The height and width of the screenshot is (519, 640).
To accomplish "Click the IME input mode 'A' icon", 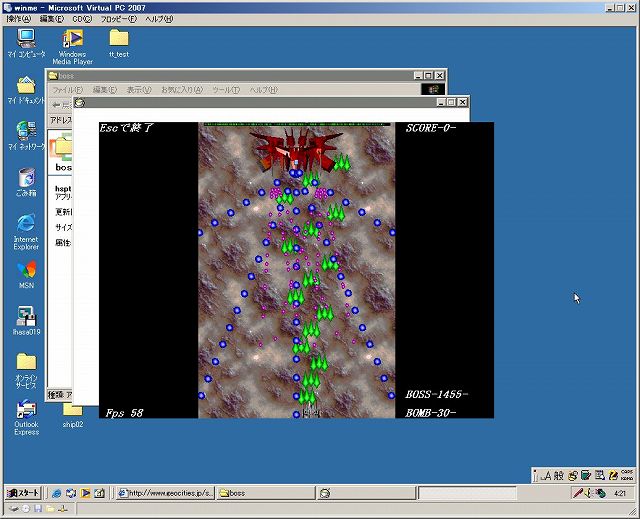I will (546, 475).
